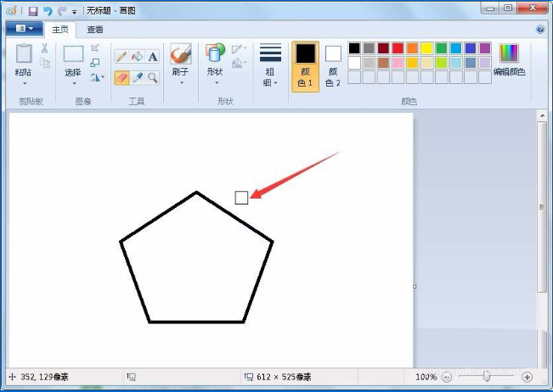Click the 编辑颜色 button

[509, 61]
